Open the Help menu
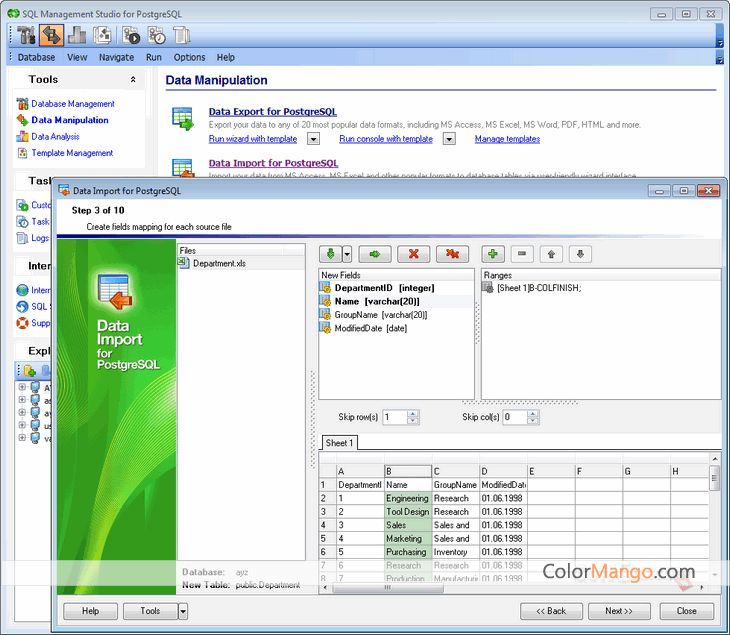Image resolution: width=730 pixels, height=635 pixels. 225,57
